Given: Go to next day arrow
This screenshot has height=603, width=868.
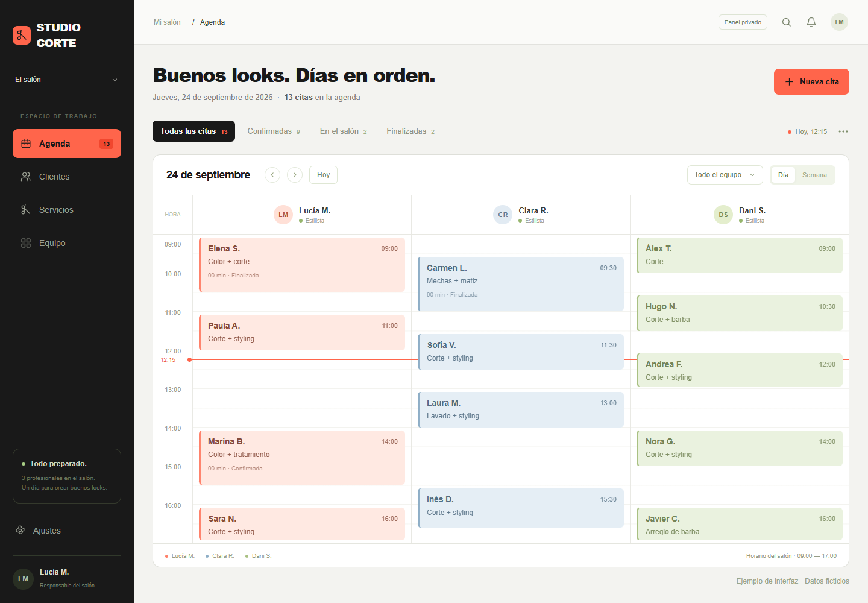Looking at the screenshot, I should point(295,175).
